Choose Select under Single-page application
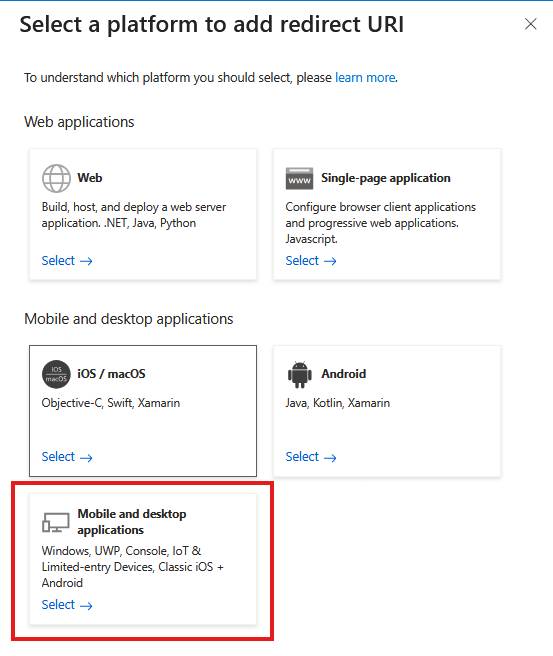The width and height of the screenshot is (553, 656). coord(311,261)
